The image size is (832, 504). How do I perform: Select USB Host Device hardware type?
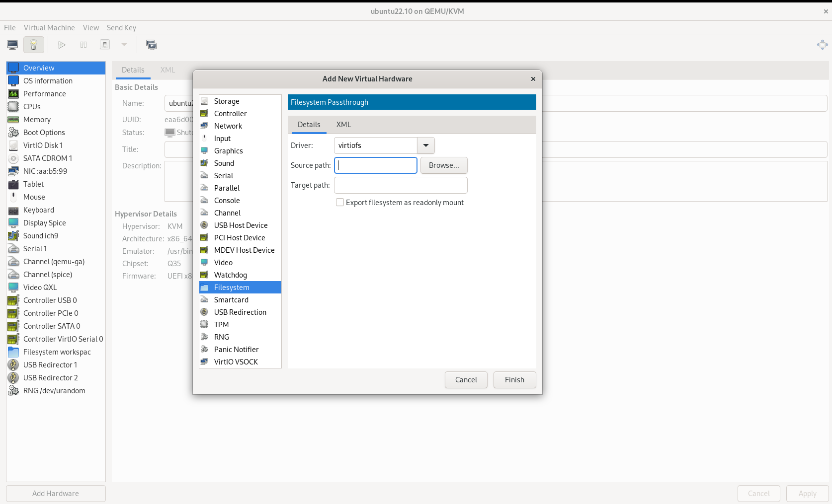point(240,225)
